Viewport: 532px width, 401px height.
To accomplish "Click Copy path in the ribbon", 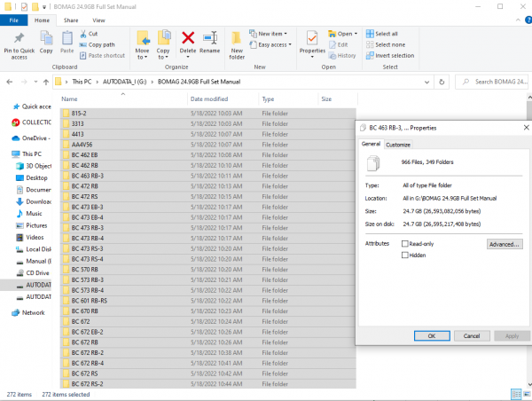I will pyautogui.click(x=97, y=44).
